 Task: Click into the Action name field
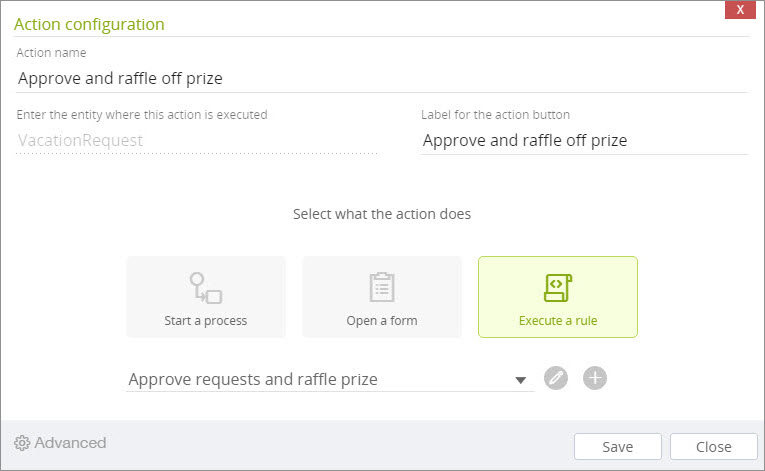382,79
